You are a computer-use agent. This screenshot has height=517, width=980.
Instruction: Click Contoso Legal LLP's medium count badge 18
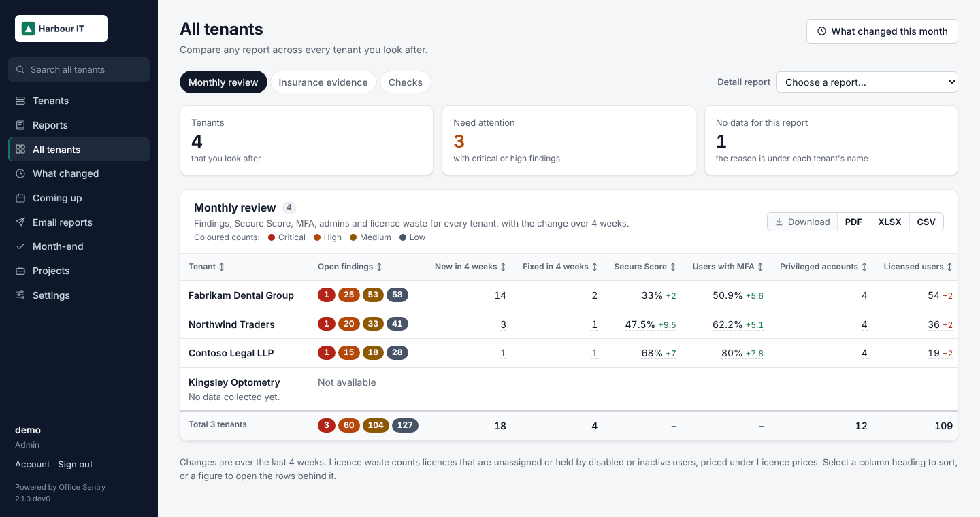pos(373,352)
